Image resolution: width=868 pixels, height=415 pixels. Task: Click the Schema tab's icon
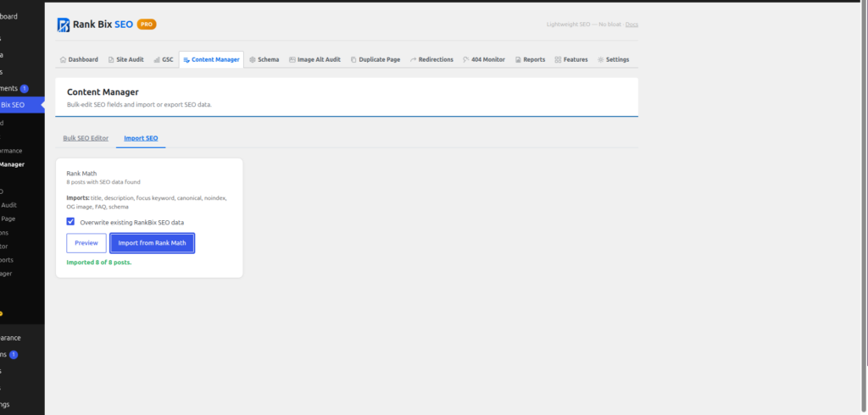pos(253,60)
